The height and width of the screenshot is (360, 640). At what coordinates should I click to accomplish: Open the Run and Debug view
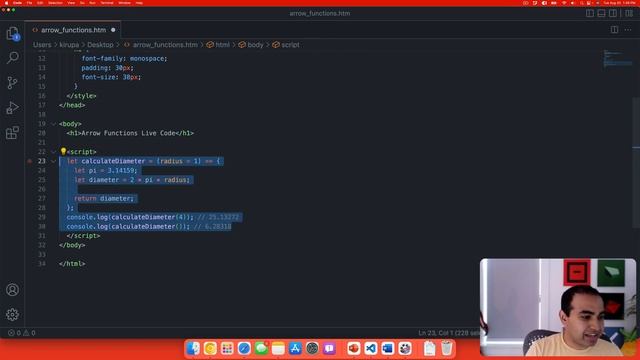pos(13,108)
